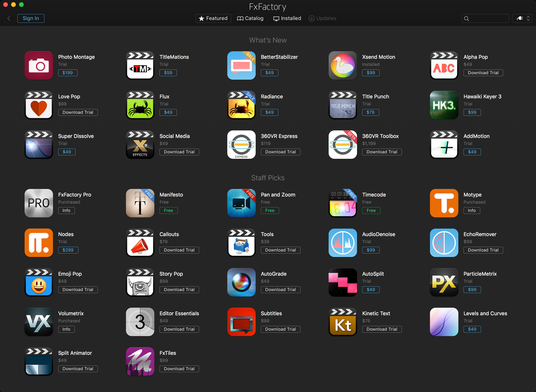This screenshot has height=392, width=536.
Task: Click Download Trial for BetterStabilizer
Action: (269, 73)
